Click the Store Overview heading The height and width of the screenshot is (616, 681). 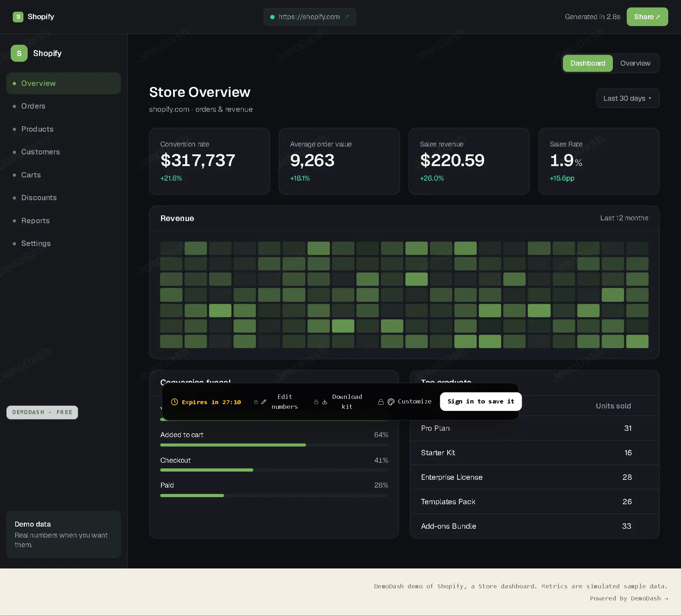pos(200,92)
